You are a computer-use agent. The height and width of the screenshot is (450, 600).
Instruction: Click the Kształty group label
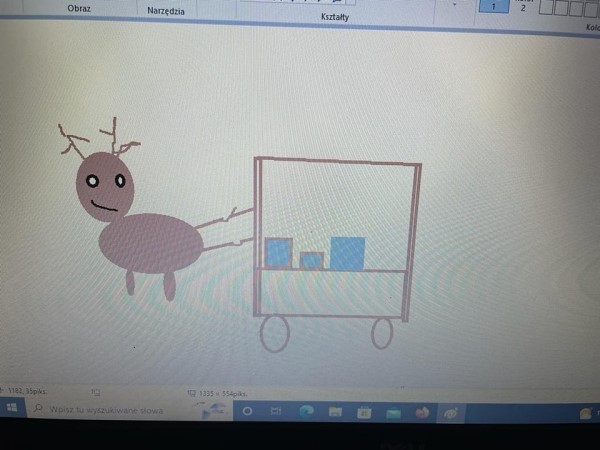point(335,17)
